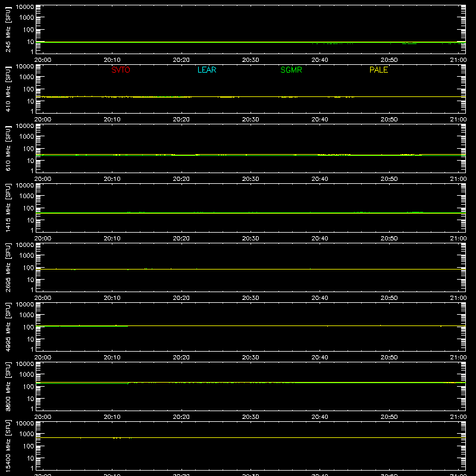Select the 2695 MHz [SFU] axis title

pos(8,267)
